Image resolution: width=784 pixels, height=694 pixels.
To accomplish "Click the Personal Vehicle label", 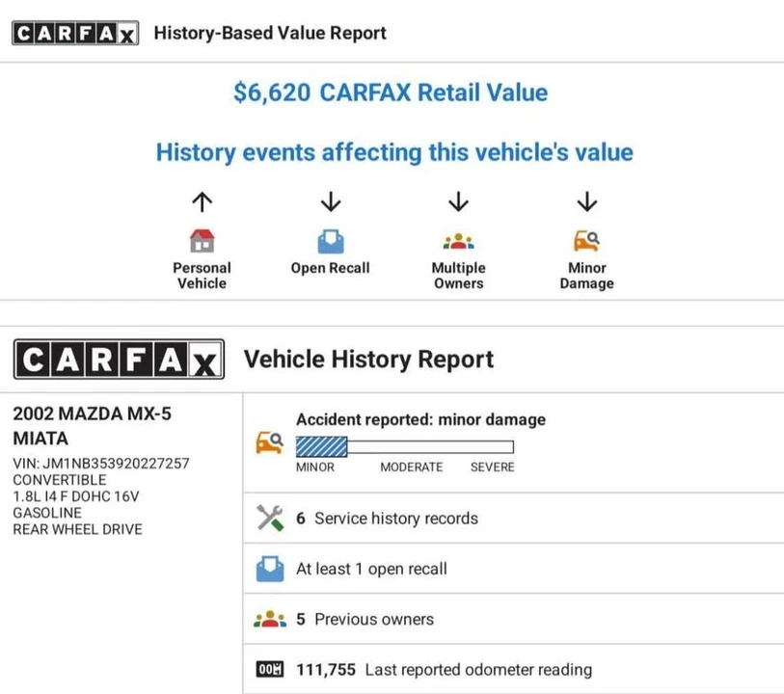I will (x=202, y=276).
